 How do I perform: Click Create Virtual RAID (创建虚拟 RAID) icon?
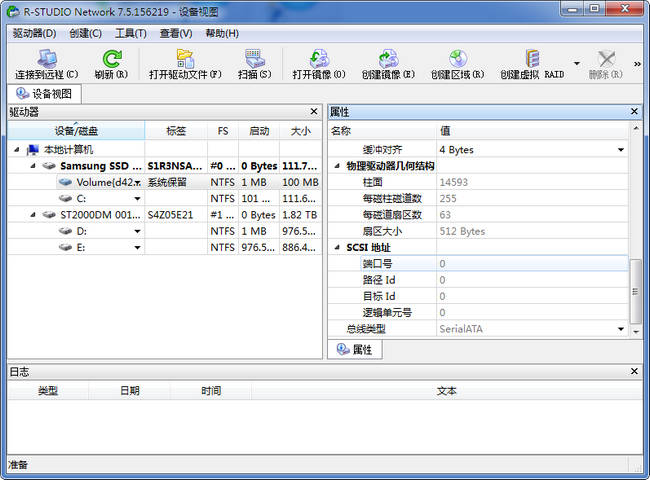(532, 59)
